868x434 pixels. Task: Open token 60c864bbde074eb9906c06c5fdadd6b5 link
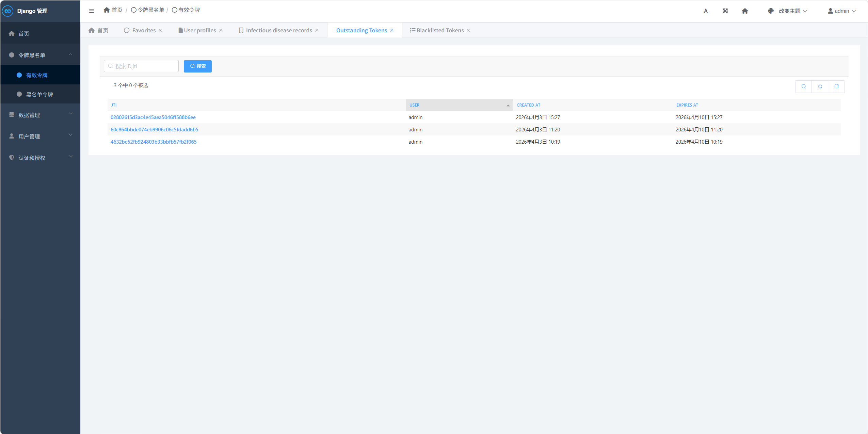pyautogui.click(x=154, y=129)
